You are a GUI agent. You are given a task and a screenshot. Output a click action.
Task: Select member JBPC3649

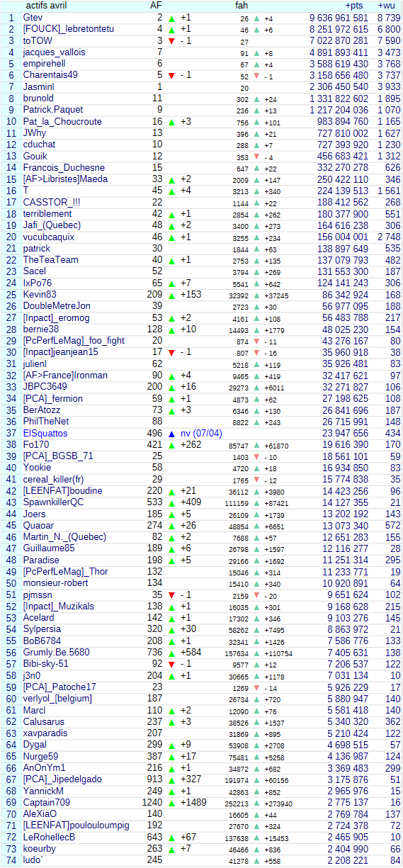click(x=46, y=386)
